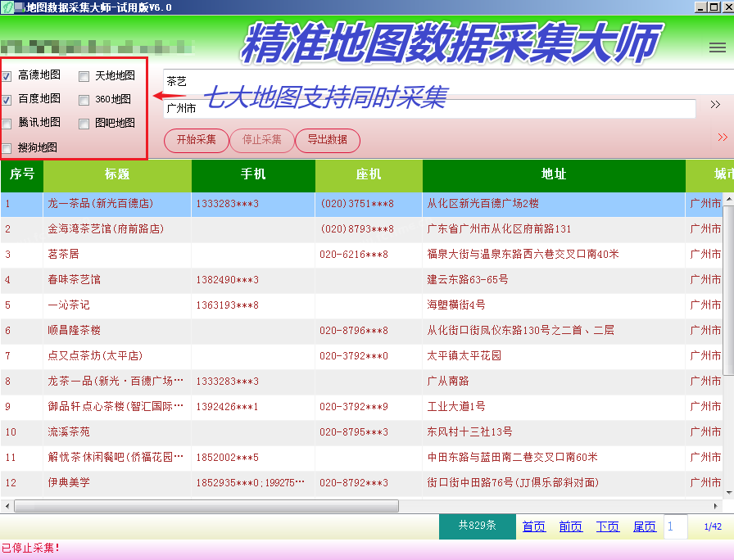Click vertical scrollbar up arrow
The height and width of the screenshot is (560, 734).
[x=729, y=199]
